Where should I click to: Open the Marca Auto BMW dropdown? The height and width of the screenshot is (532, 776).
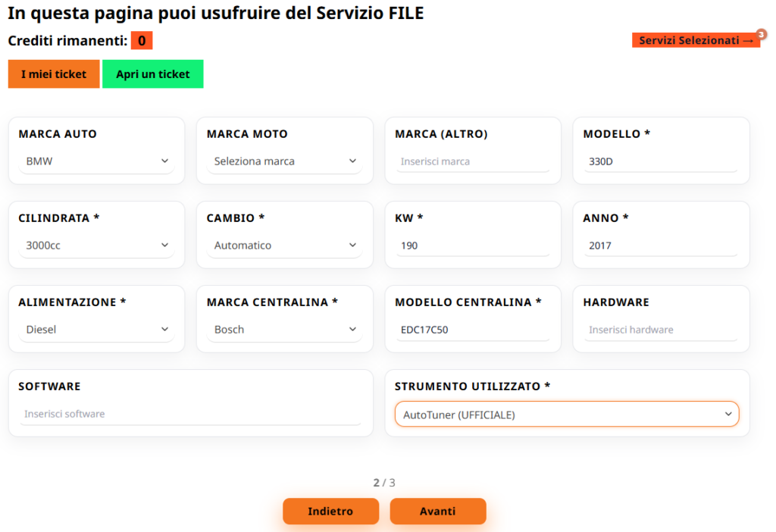(96, 161)
